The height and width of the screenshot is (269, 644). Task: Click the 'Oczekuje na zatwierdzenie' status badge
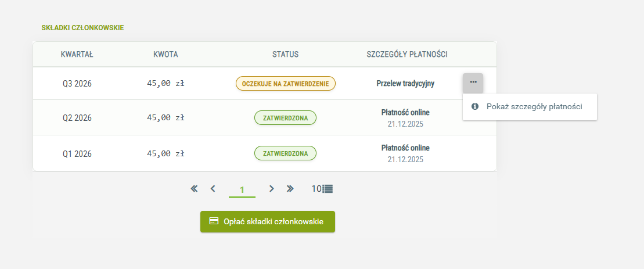[x=285, y=84]
